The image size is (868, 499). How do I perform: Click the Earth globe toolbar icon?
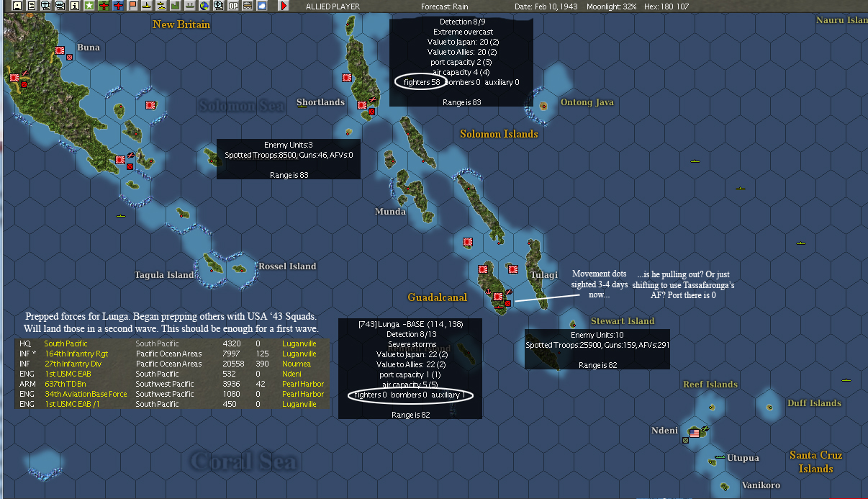pyautogui.click(x=204, y=6)
